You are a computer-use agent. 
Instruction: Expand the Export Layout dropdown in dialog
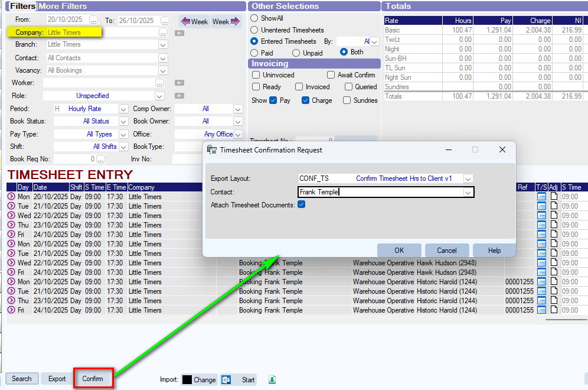click(468, 178)
